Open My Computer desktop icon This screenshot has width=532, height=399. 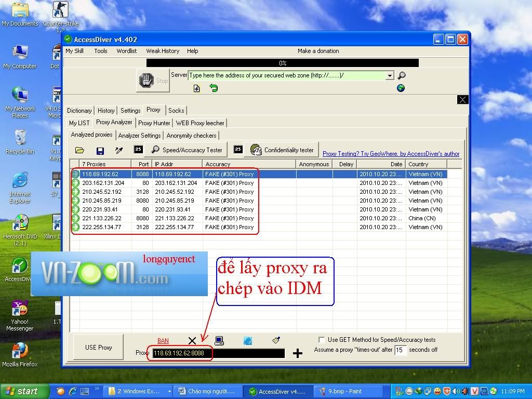tap(20, 57)
